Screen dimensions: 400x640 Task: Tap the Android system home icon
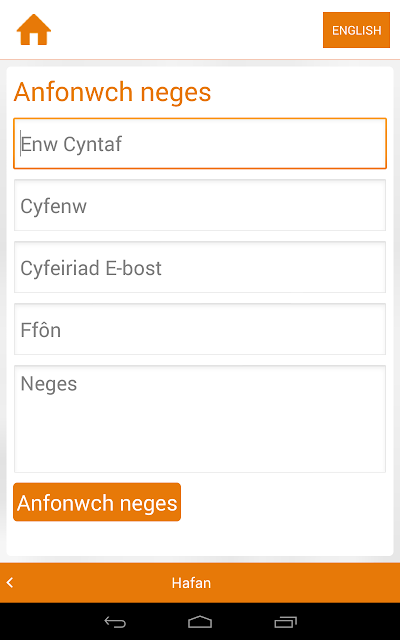(200, 622)
